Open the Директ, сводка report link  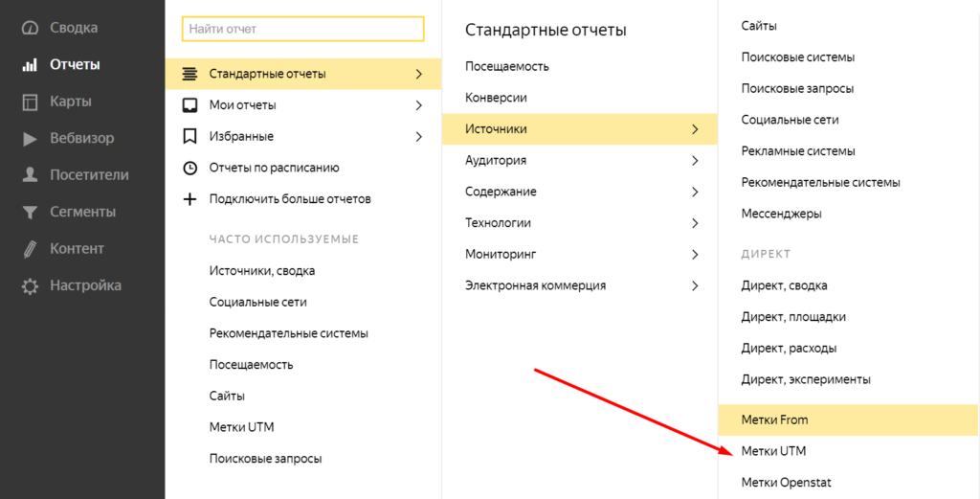pos(784,285)
